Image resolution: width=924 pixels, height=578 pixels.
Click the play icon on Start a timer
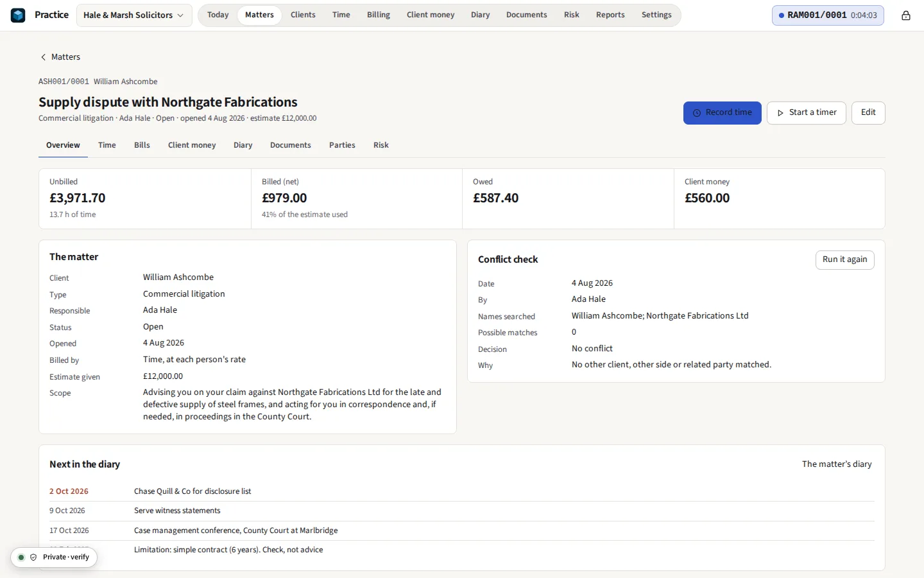pos(780,113)
